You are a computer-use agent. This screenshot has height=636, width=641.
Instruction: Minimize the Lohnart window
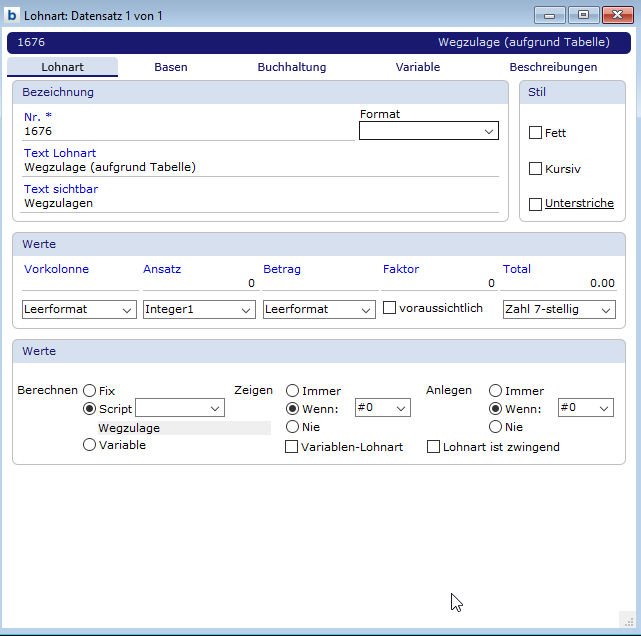click(549, 15)
